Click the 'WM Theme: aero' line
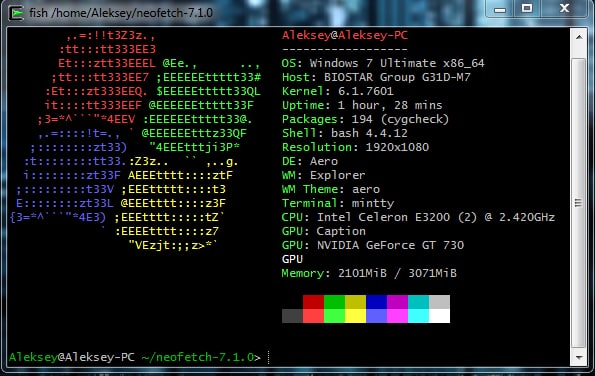 click(331, 190)
